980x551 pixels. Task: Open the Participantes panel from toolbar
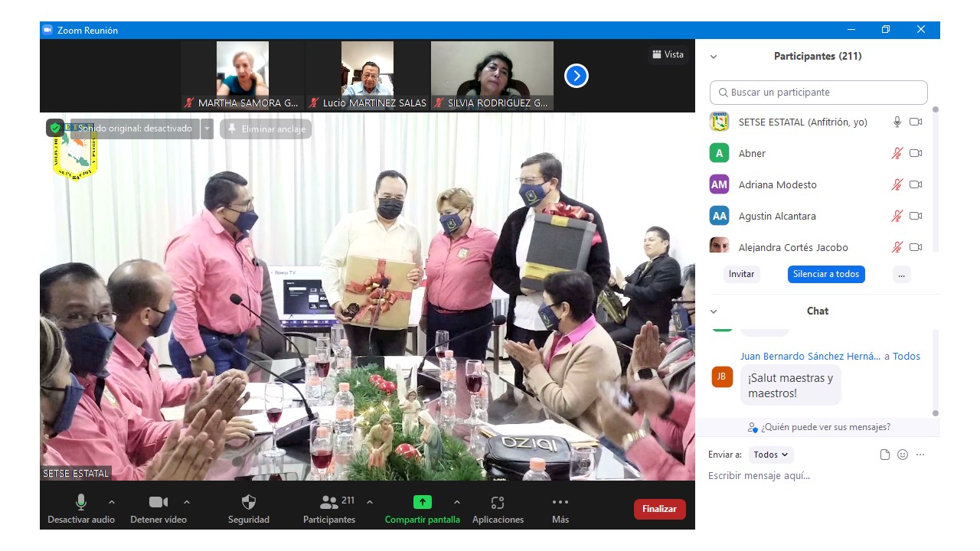329,503
